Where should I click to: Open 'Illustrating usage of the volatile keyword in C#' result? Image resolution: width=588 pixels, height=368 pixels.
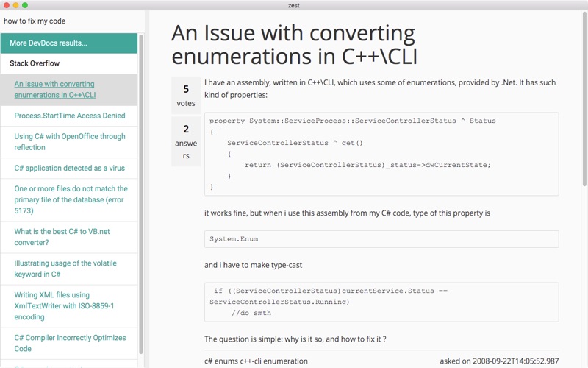[69, 269]
